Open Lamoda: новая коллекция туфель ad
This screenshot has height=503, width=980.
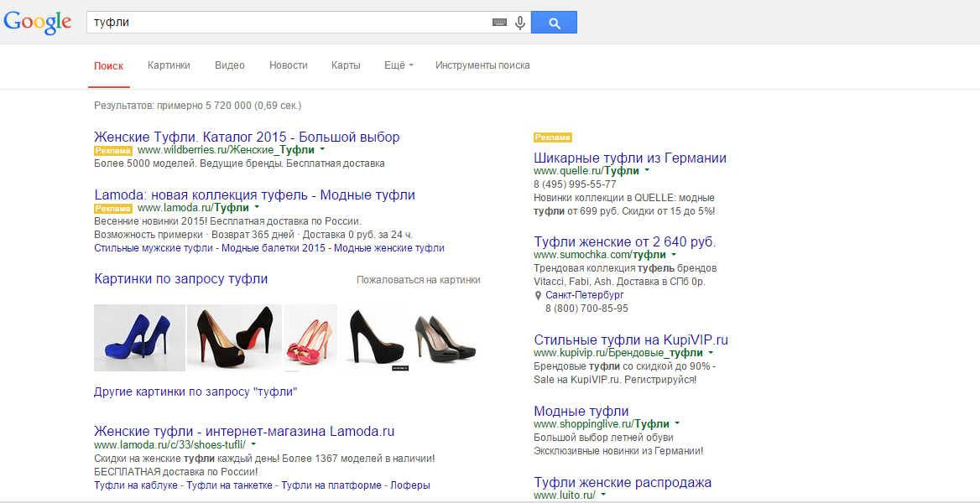click(x=254, y=194)
